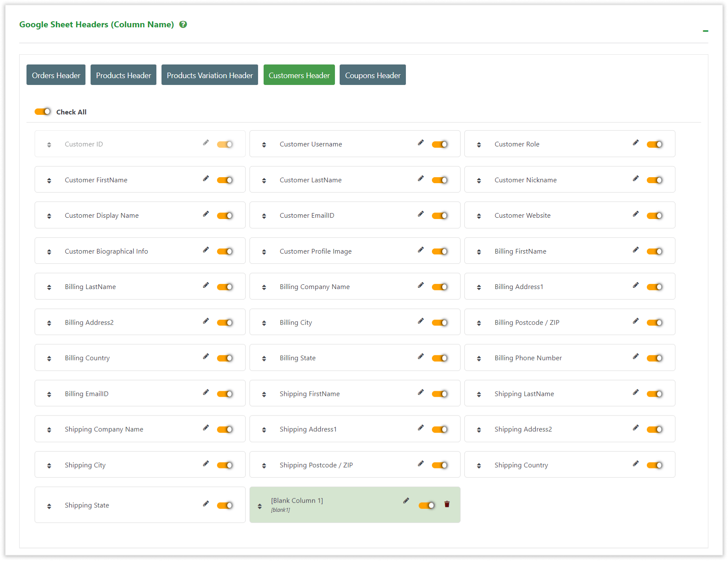Delete Blank Column 1 using the trash icon
This screenshot has height=561, width=728.
(x=447, y=504)
